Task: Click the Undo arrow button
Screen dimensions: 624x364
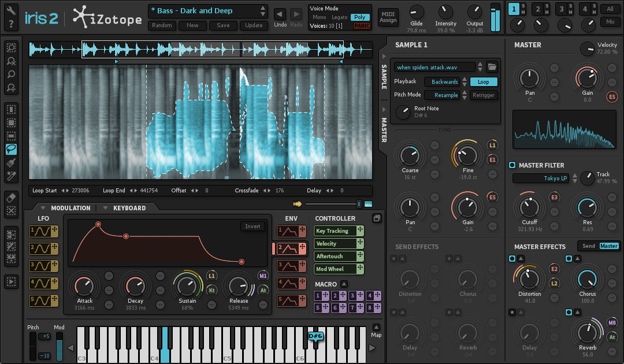Action: coord(280,14)
